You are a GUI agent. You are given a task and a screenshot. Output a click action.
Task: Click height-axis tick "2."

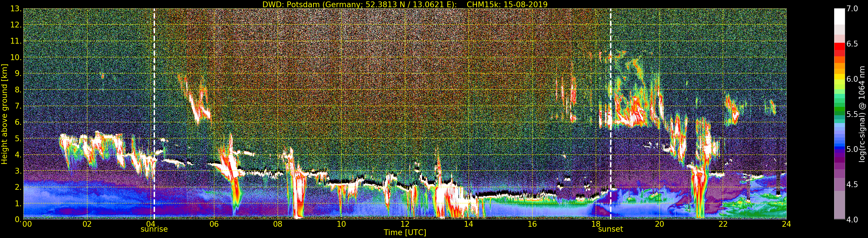[18, 187]
